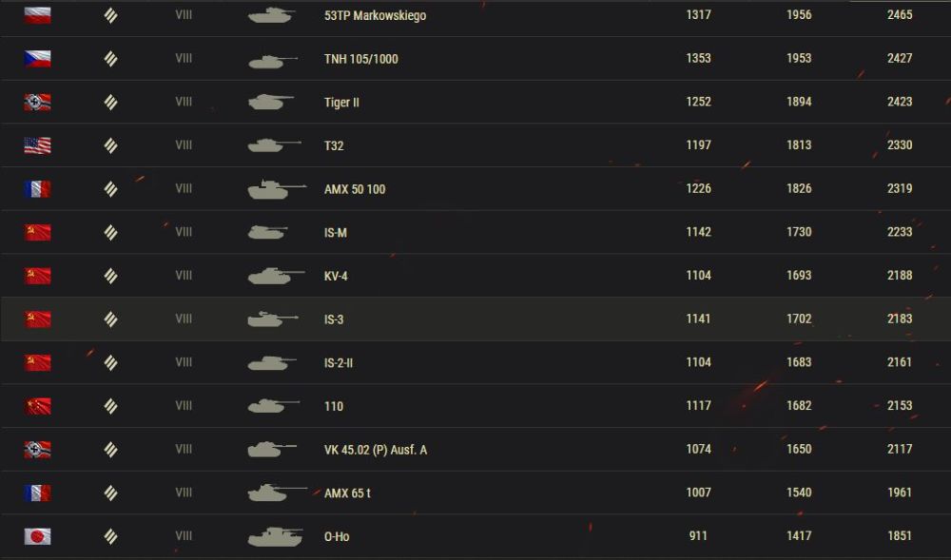Click the heavy class icon in IS-2-II row

110,362
